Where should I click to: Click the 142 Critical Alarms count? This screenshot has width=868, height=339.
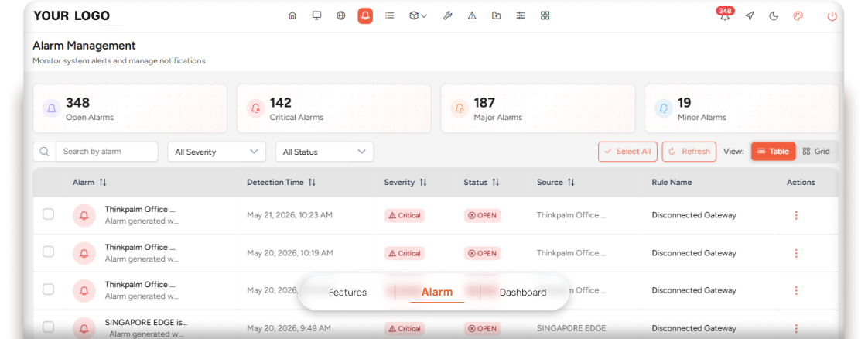[x=281, y=102]
